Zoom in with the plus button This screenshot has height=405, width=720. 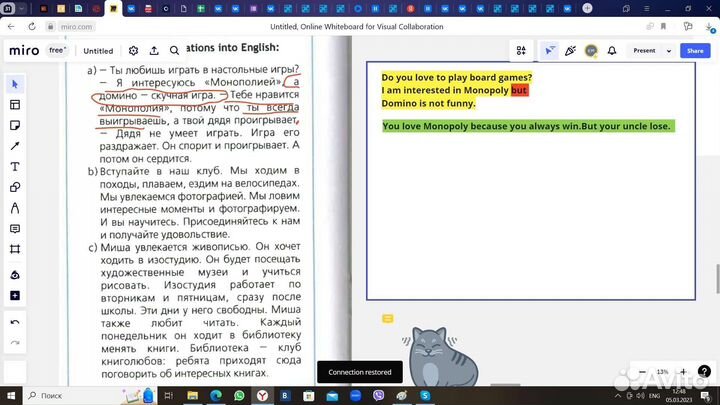pos(683,371)
